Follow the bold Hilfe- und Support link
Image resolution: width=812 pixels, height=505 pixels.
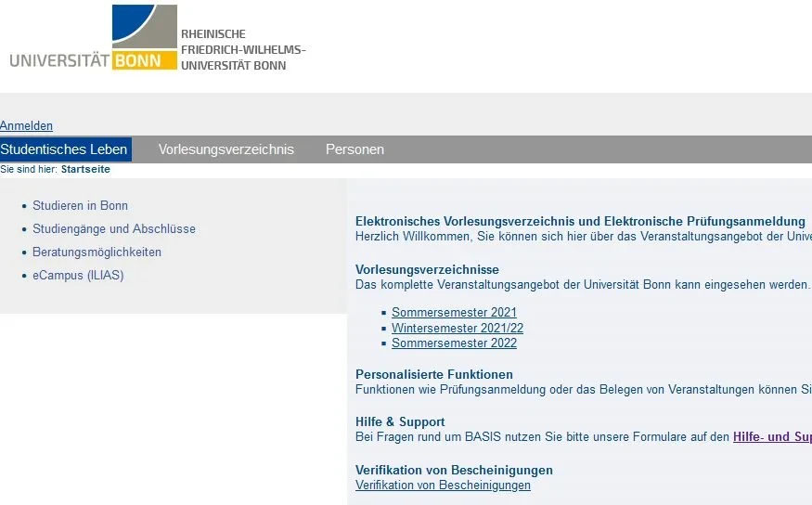[x=771, y=436]
